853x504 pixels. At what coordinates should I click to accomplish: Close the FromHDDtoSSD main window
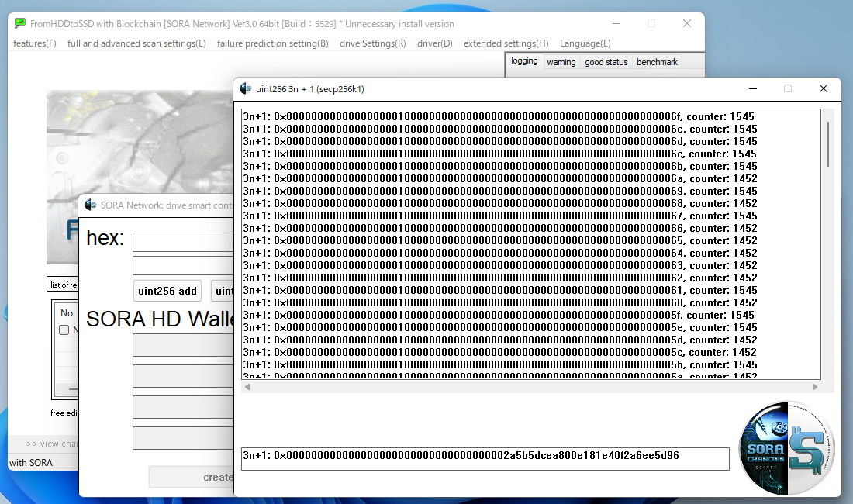point(687,23)
